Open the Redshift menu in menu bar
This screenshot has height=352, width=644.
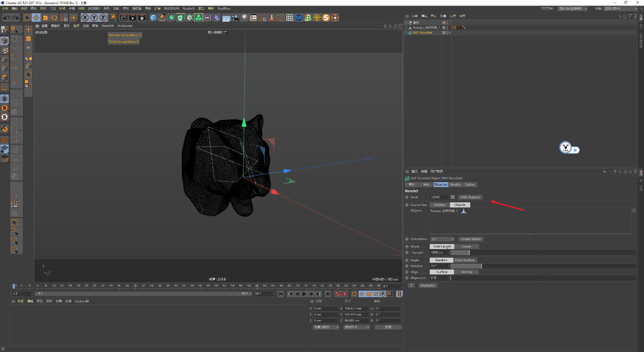[x=188, y=9]
